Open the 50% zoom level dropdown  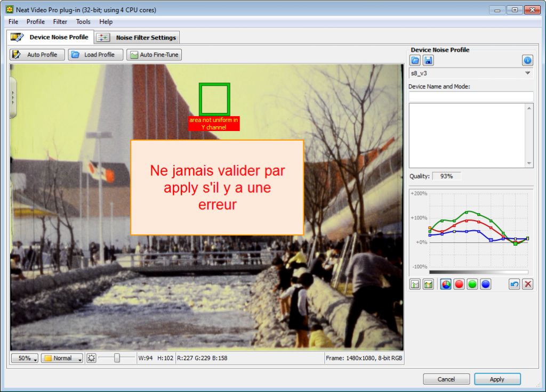click(25, 358)
